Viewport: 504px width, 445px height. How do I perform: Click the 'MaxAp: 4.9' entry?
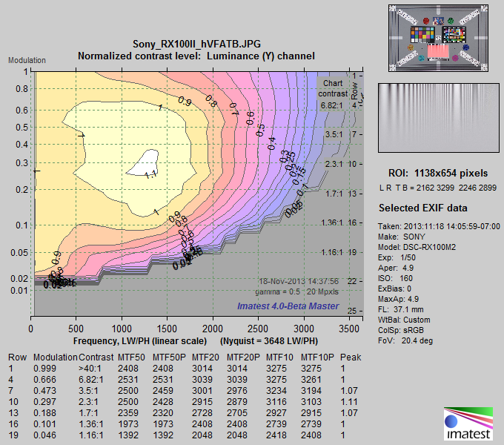coord(398,299)
